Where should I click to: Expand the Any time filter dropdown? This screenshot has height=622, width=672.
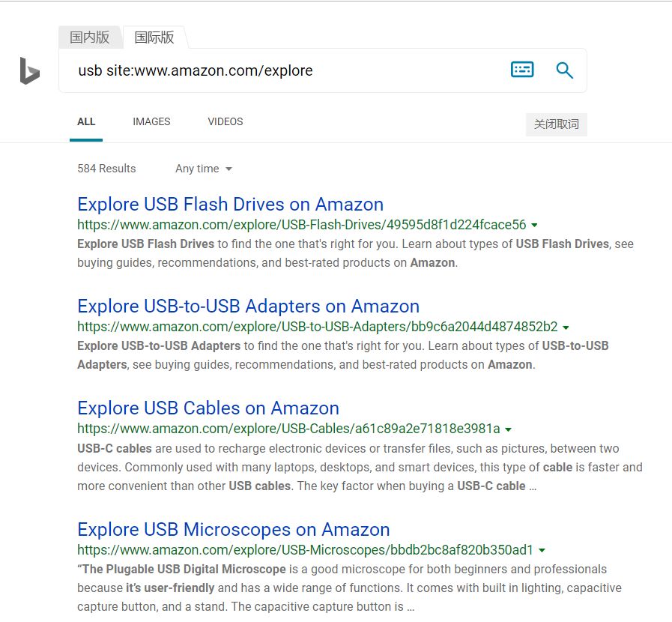click(x=204, y=169)
